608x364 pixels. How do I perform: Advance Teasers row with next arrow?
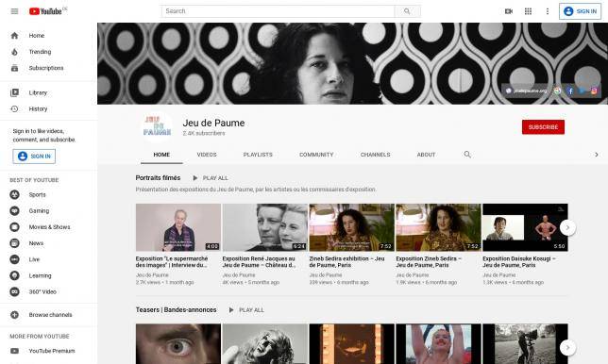tap(567, 348)
